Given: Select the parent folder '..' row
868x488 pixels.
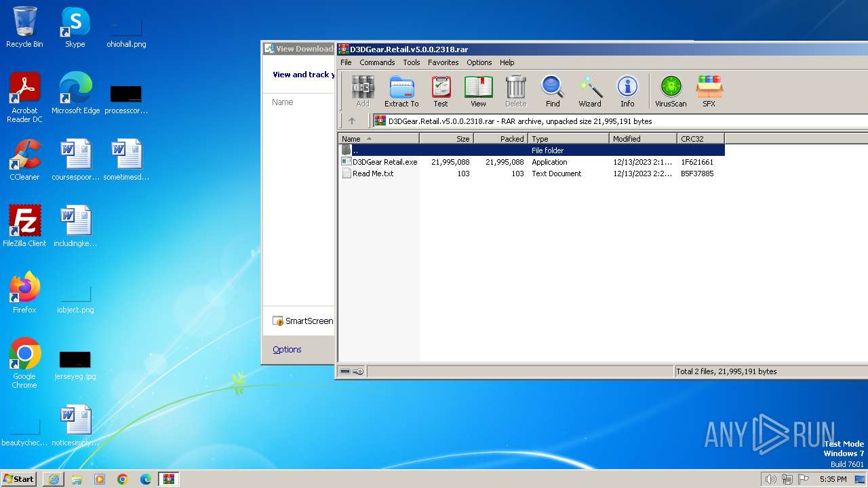Looking at the screenshot, I should coord(532,150).
